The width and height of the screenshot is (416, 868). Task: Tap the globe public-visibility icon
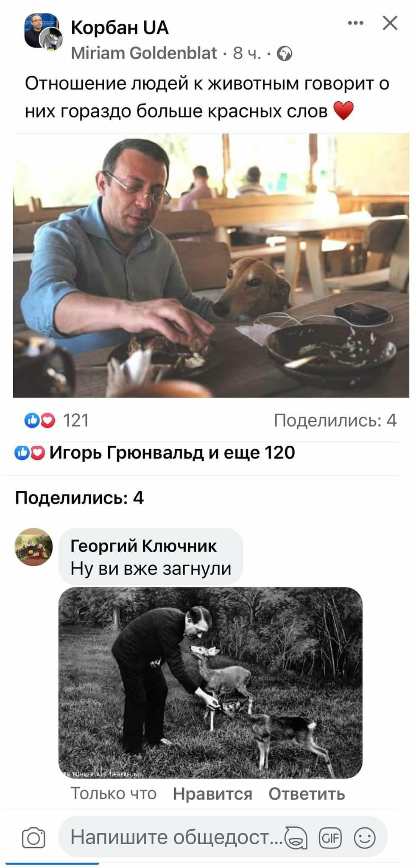(285, 54)
